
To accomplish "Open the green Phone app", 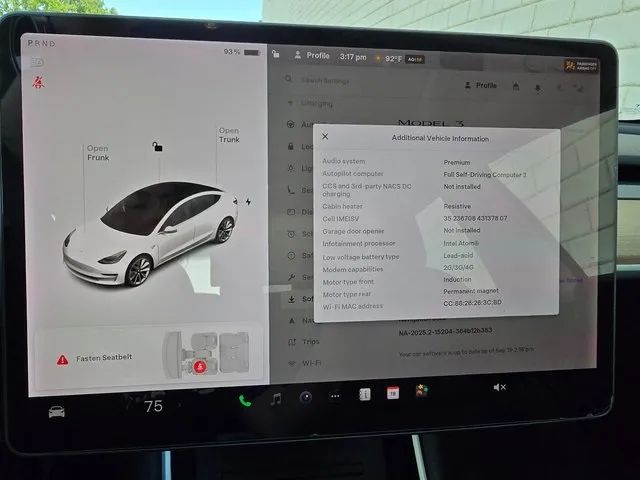I will coord(245,400).
